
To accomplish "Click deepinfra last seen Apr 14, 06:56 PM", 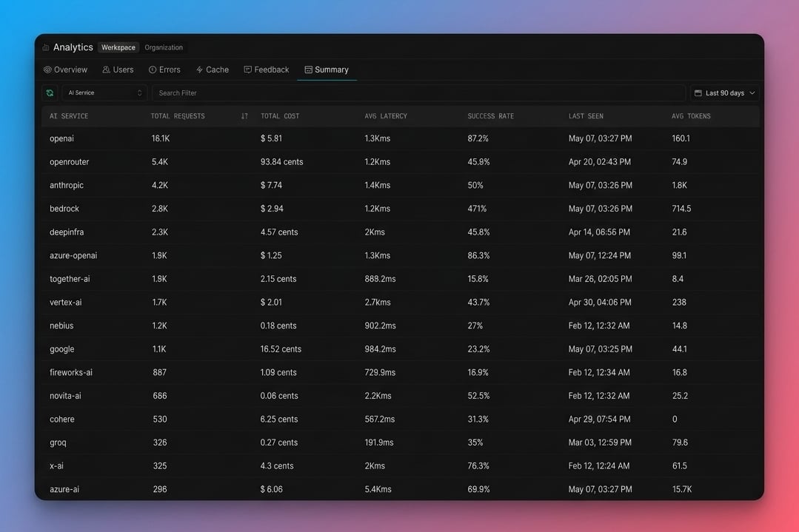I will coord(599,232).
